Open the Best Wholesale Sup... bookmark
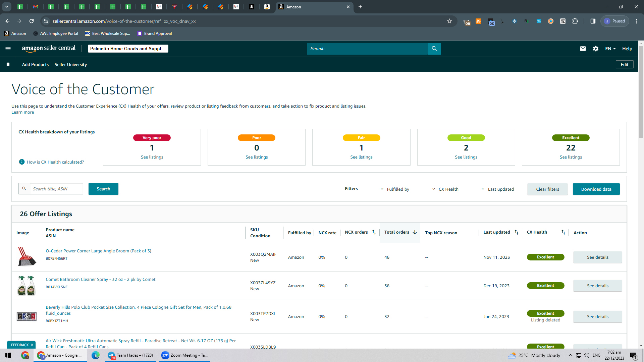The width and height of the screenshot is (644, 362). coord(107,34)
